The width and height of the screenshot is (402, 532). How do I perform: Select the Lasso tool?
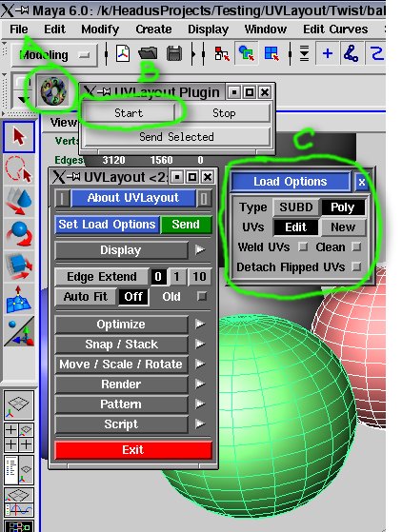pyautogui.click(x=19, y=168)
